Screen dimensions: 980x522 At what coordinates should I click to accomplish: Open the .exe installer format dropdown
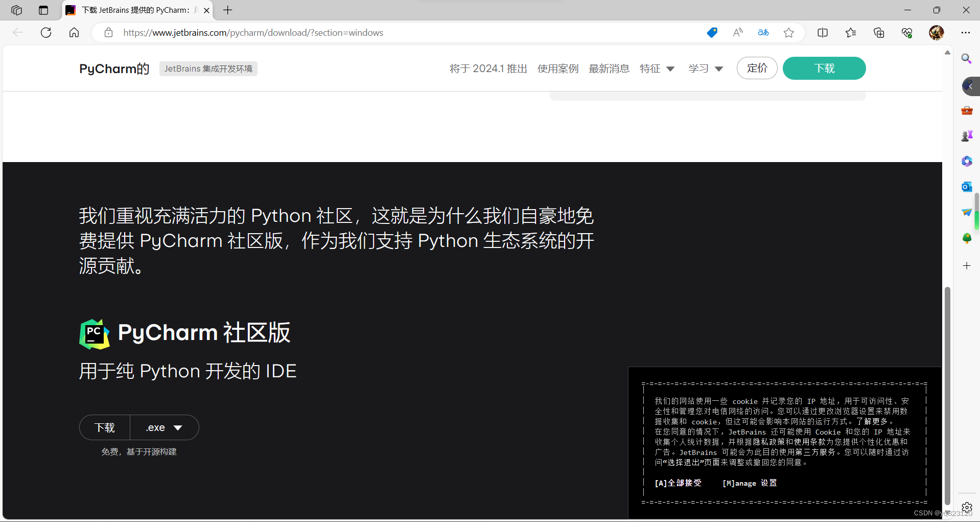coord(165,427)
